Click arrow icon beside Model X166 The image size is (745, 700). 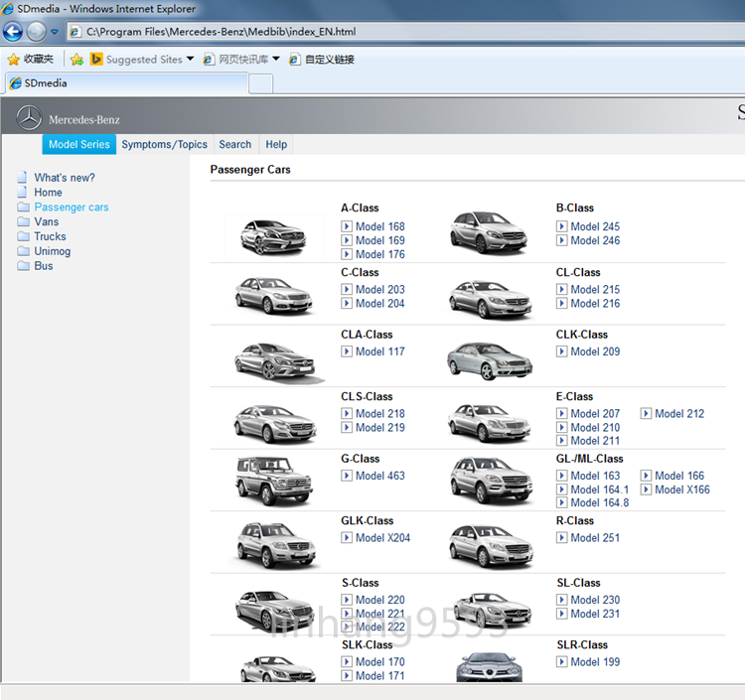pyautogui.click(x=646, y=490)
